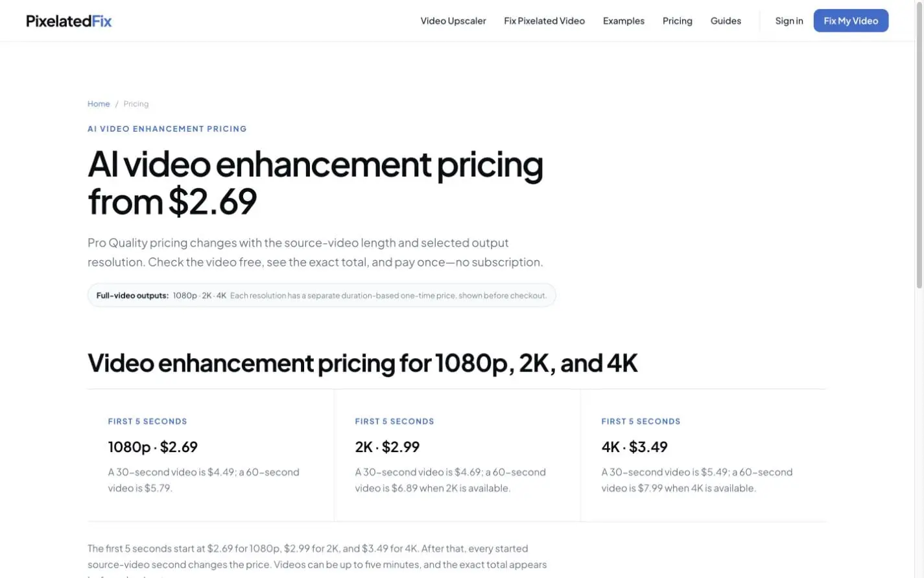This screenshot has width=924, height=578.
Task: Click the Fix My Video button
Action: click(x=851, y=21)
